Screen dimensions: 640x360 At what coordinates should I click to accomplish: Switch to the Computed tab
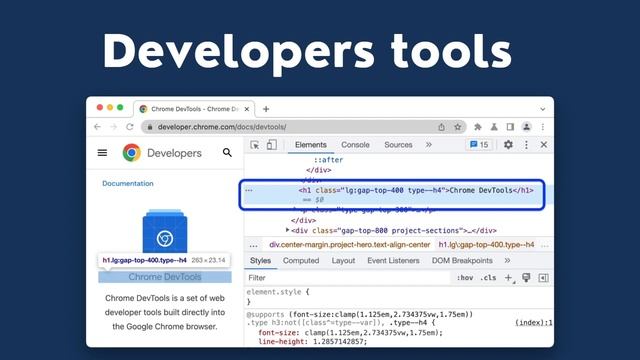301,260
